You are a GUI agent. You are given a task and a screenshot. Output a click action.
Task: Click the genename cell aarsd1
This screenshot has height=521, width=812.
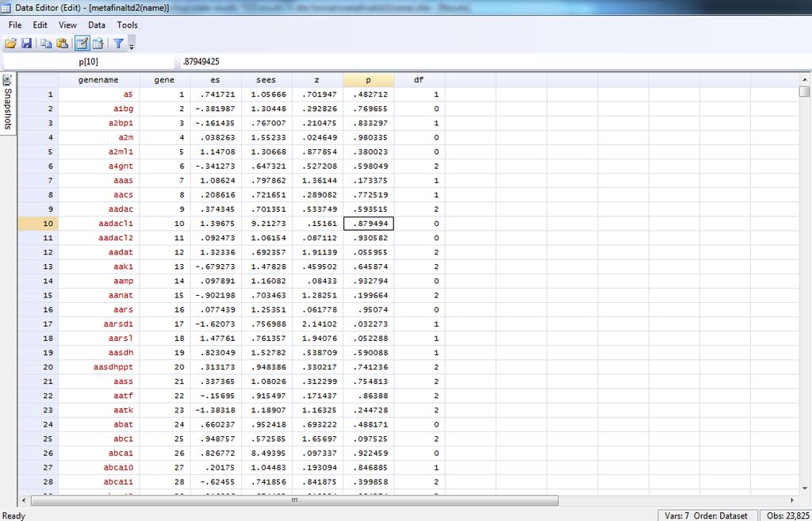(x=99, y=324)
